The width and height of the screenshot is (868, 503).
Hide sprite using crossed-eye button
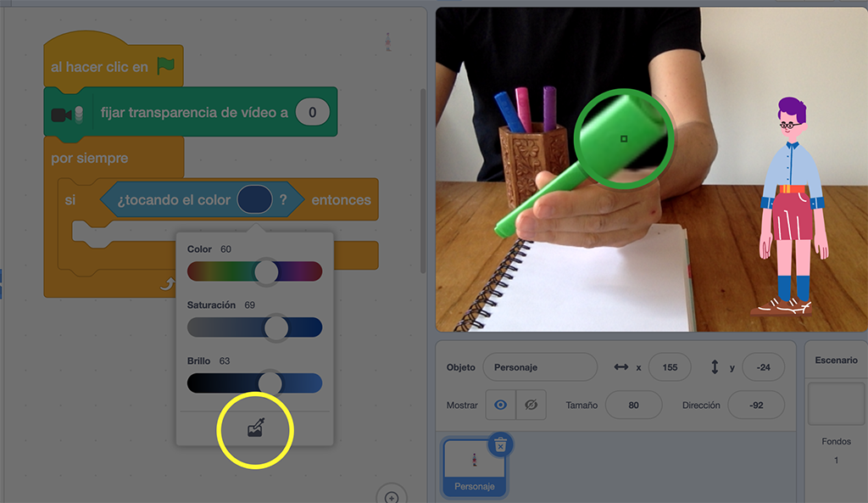531,405
